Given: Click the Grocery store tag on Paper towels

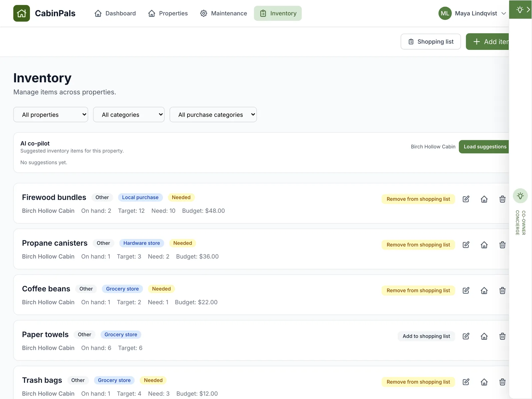Looking at the screenshot, I should pos(121,334).
